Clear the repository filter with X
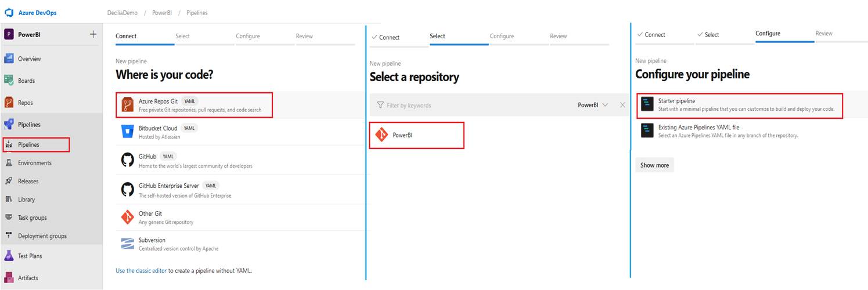The image size is (868, 290). (622, 105)
